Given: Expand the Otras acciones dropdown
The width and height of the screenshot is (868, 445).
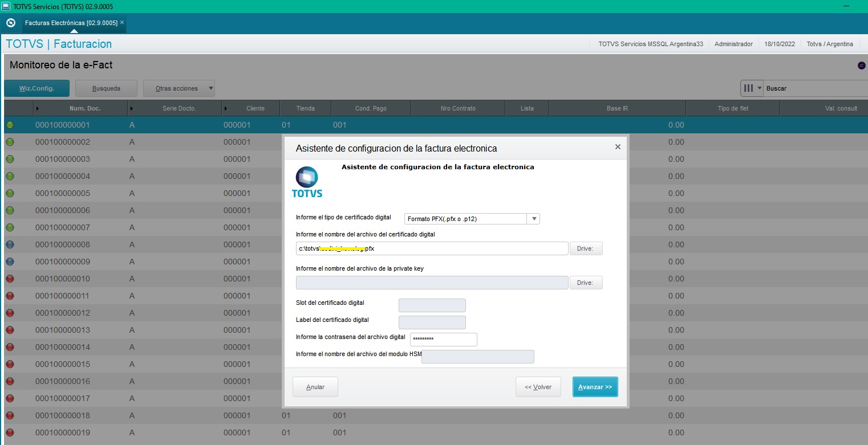Looking at the screenshot, I should click(x=179, y=88).
